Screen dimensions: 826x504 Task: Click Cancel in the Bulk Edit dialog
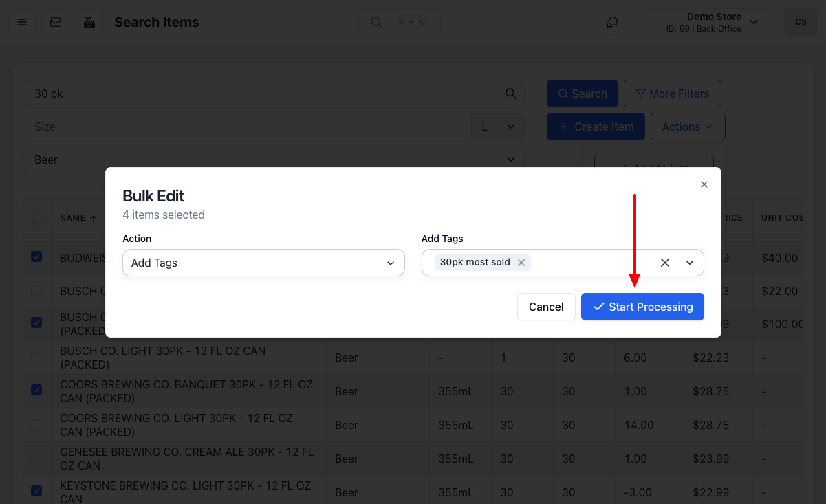pyautogui.click(x=546, y=307)
